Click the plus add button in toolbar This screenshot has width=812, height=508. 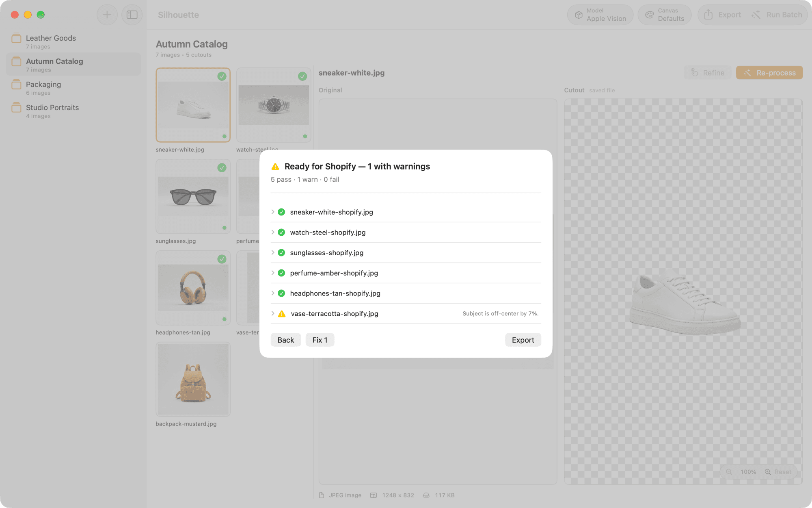107,15
